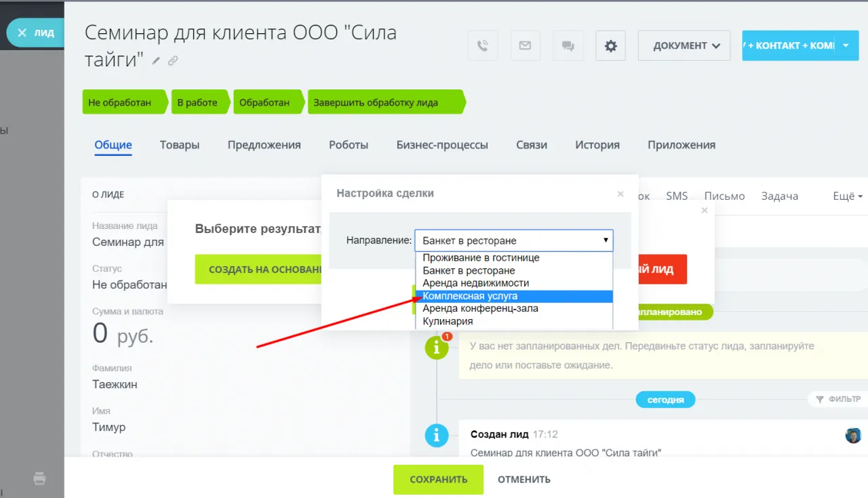The image size is (868, 498).
Task: Select Комплексная услуга in the list
Action: (470, 295)
